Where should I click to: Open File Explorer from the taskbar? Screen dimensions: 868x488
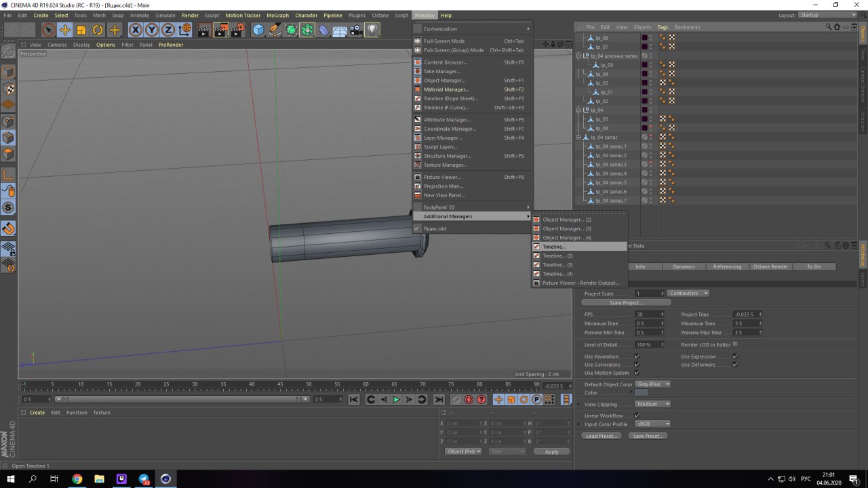tap(99, 479)
